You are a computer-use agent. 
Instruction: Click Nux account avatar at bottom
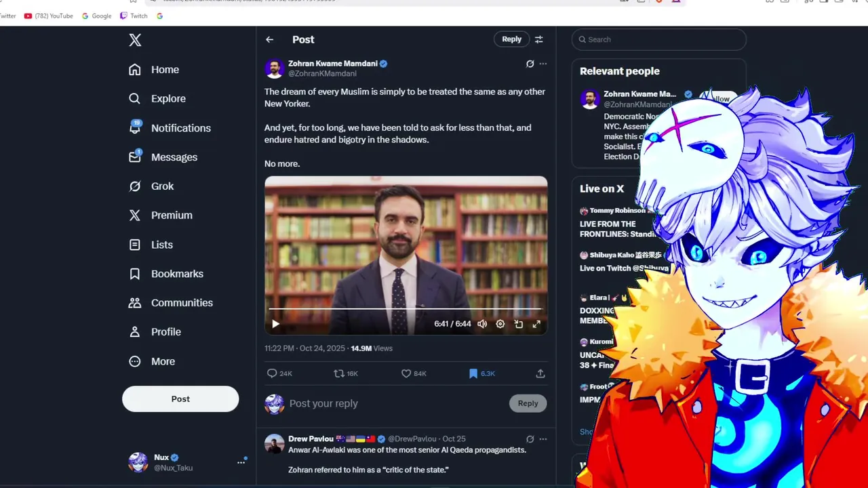(138, 462)
